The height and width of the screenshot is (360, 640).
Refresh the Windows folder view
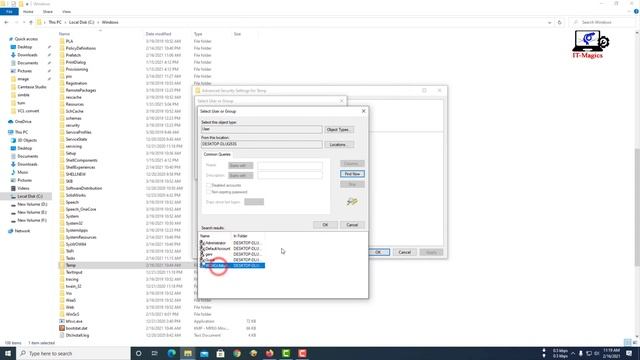click(560, 22)
